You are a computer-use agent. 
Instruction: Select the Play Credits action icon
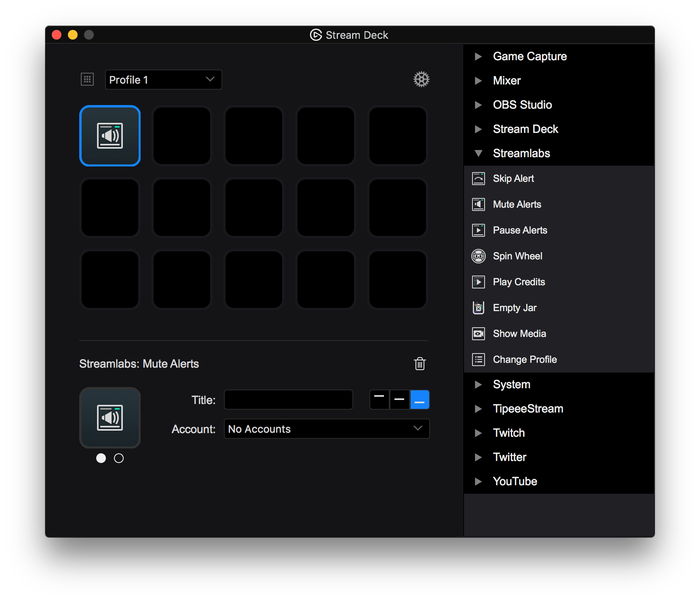tap(479, 282)
